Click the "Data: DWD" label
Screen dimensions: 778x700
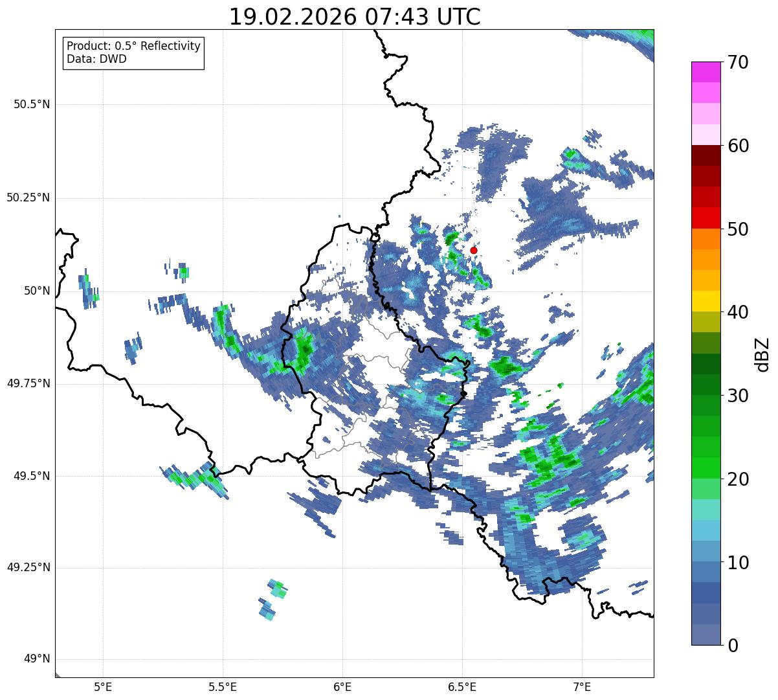coord(97,59)
